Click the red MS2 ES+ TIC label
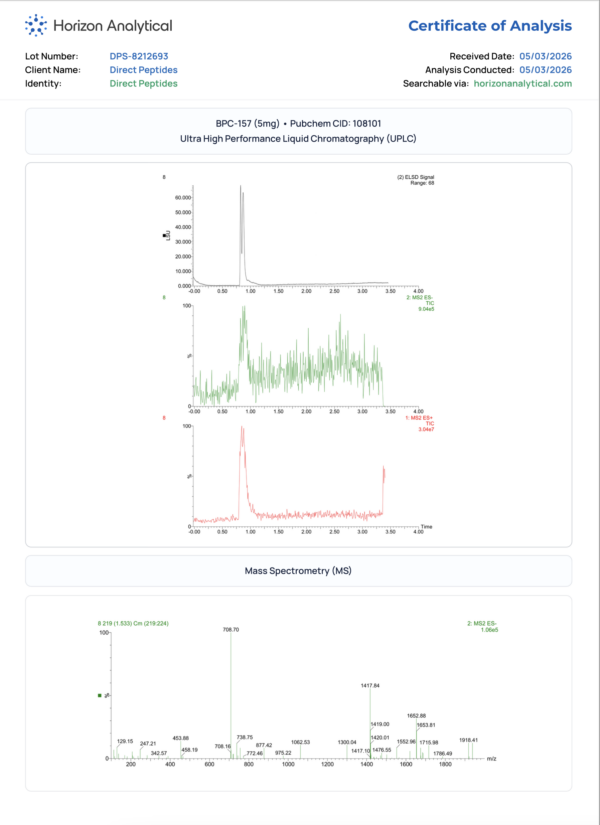Image resolution: width=600 pixels, height=825 pixels. [420, 424]
